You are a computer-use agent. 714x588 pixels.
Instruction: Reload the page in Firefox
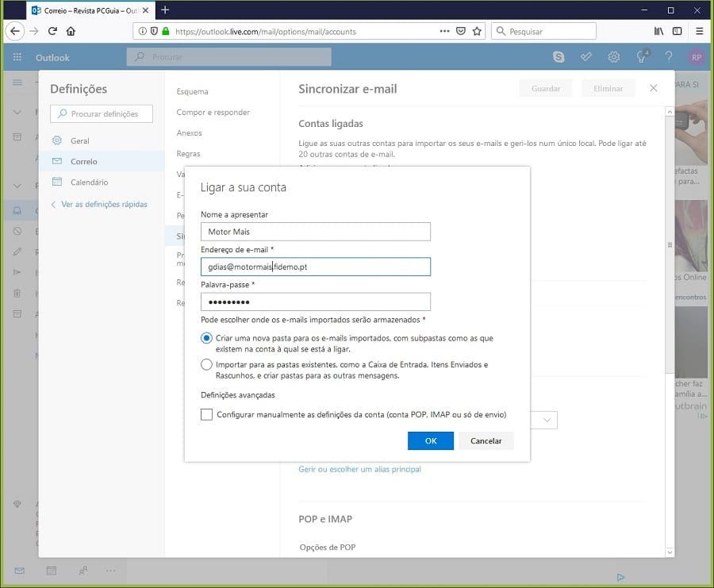[x=52, y=32]
